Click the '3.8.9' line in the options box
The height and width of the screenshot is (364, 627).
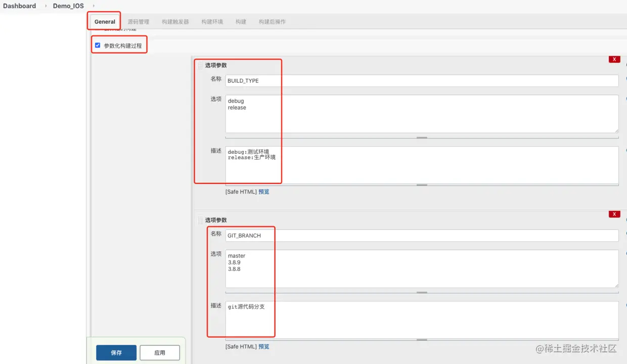pyautogui.click(x=234, y=262)
